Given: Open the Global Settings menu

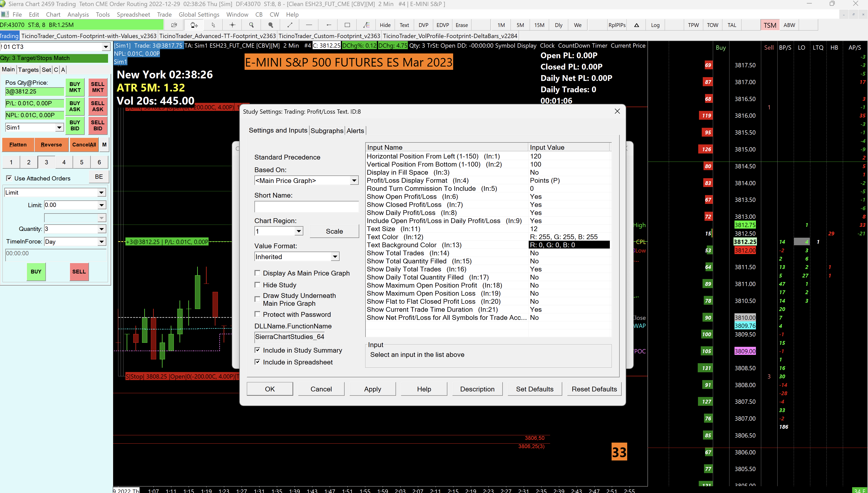Looking at the screenshot, I should 199,15.
